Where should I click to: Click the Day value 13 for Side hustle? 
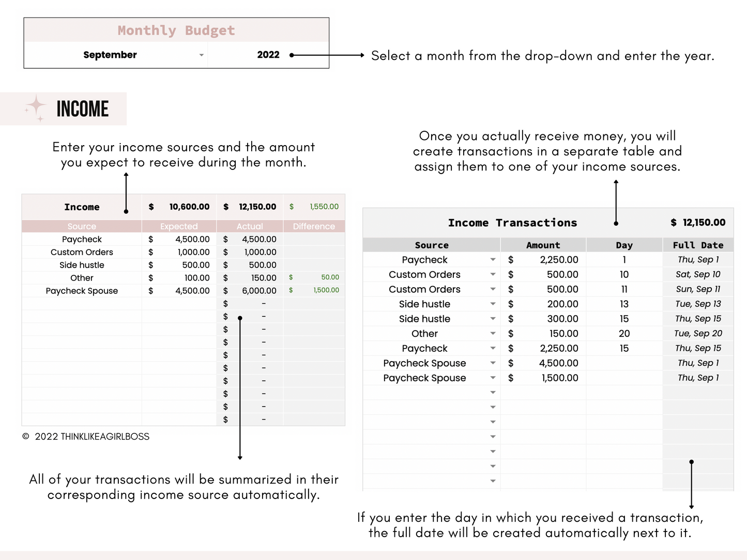pos(624,304)
